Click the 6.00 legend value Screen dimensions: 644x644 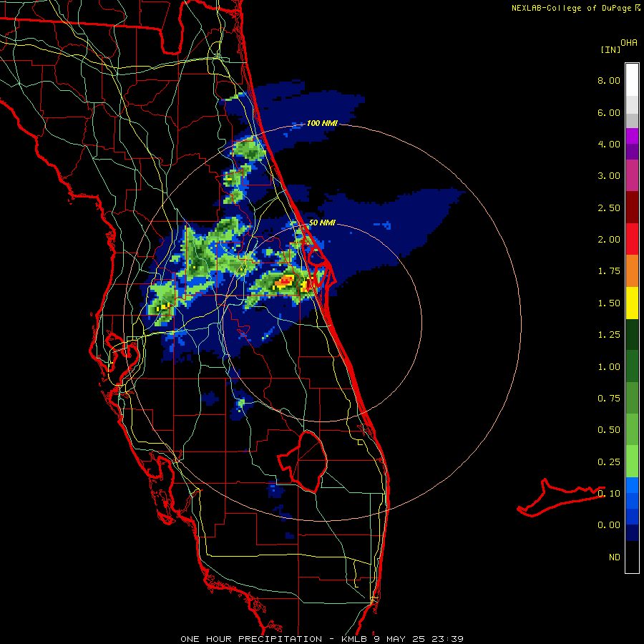coord(609,112)
